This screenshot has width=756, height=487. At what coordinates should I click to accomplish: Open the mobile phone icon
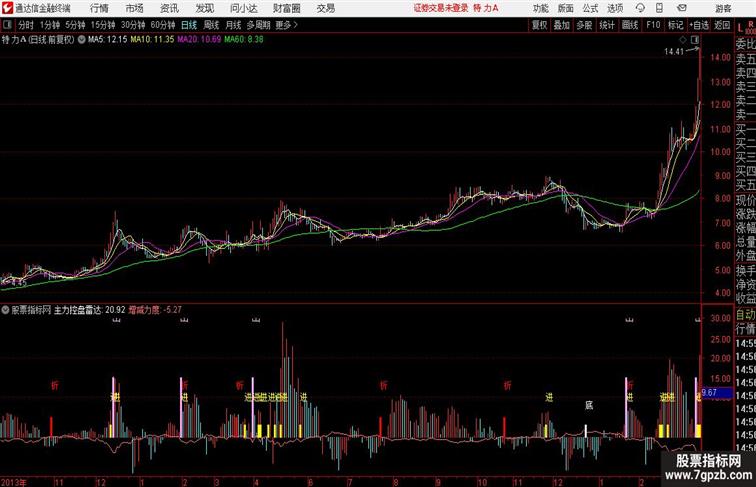pyautogui.click(x=659, y=8)
